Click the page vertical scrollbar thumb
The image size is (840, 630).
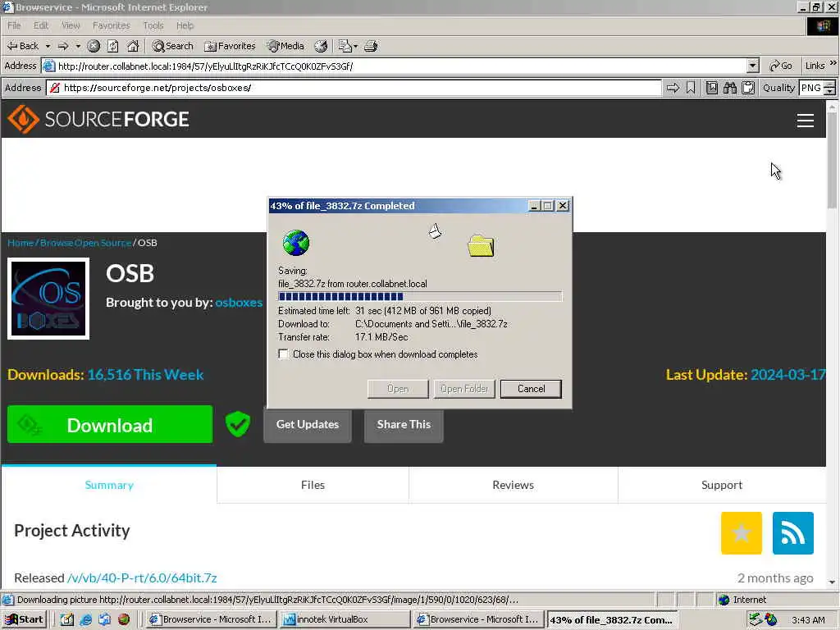tap(832, 161)
